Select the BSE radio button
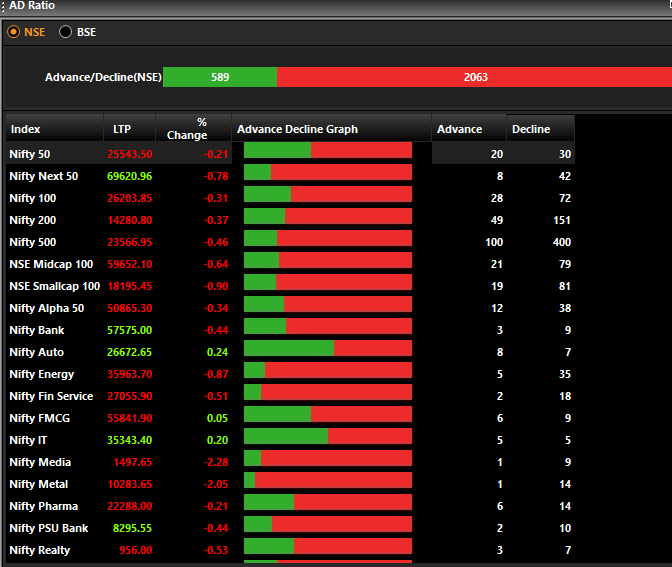This screenshot has height=567, width=672. [x=66, y=32]
